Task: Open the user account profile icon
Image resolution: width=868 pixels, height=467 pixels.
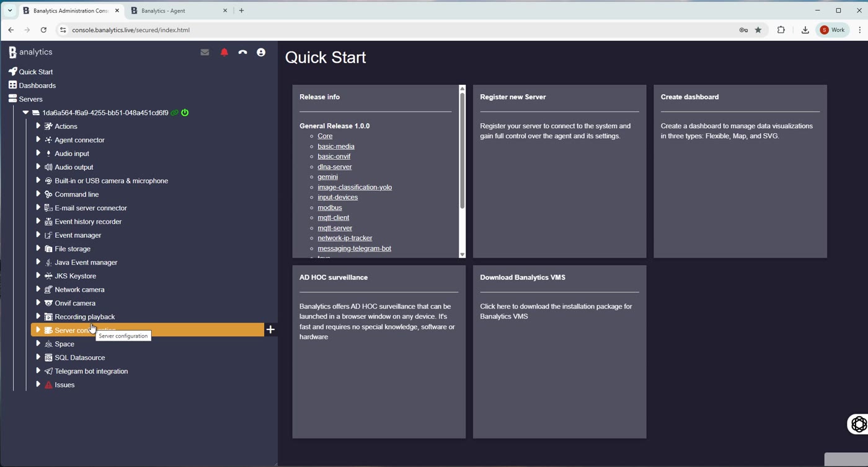Action: pyautogui.click(x=261, y=53)
